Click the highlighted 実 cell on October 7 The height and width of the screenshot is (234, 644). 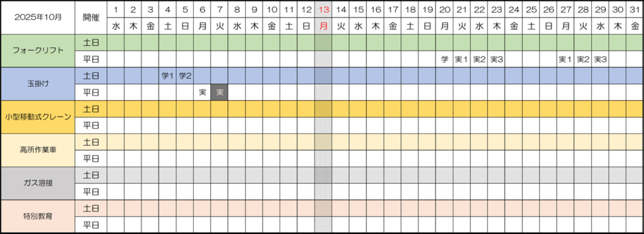(x=219, y=92)
